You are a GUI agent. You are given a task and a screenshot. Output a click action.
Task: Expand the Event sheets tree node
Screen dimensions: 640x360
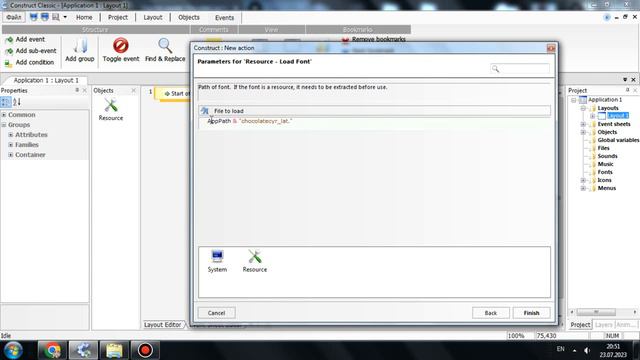(583, 124)
